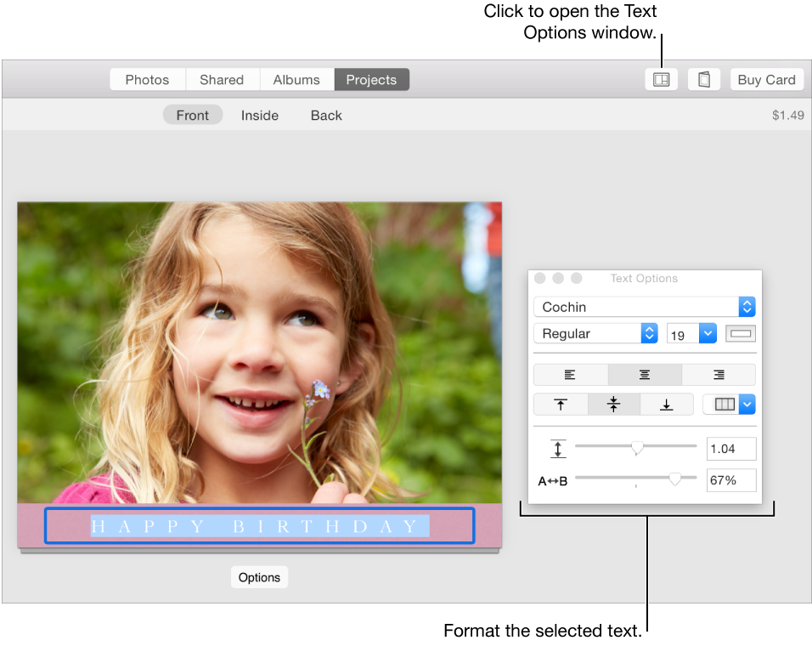This screenshot has width=812, height=646.
Task: Adjust the line spacing slider
Action: click(635, 445)
